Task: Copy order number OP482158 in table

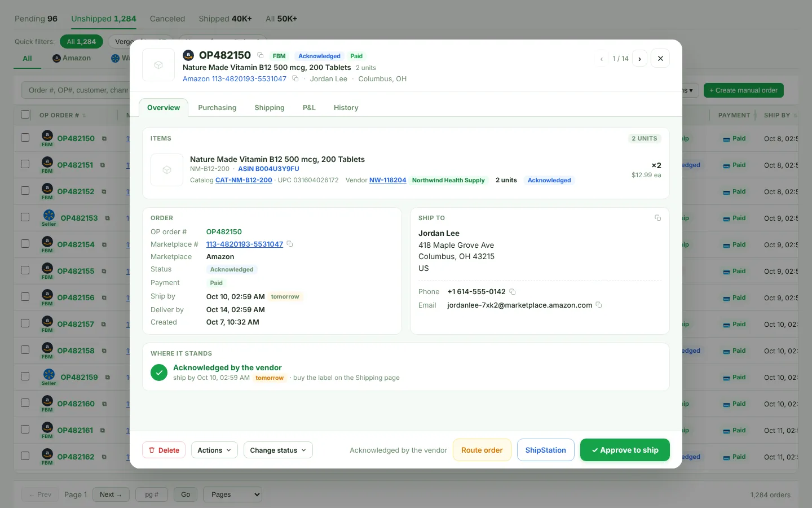Action: point(104,351)
